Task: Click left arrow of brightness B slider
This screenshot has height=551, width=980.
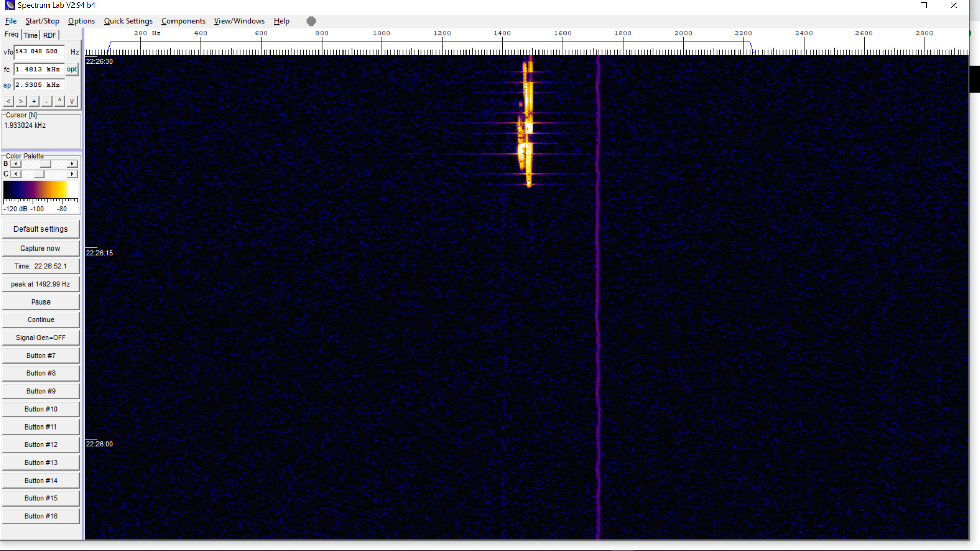Action: (x=16, y=164)
